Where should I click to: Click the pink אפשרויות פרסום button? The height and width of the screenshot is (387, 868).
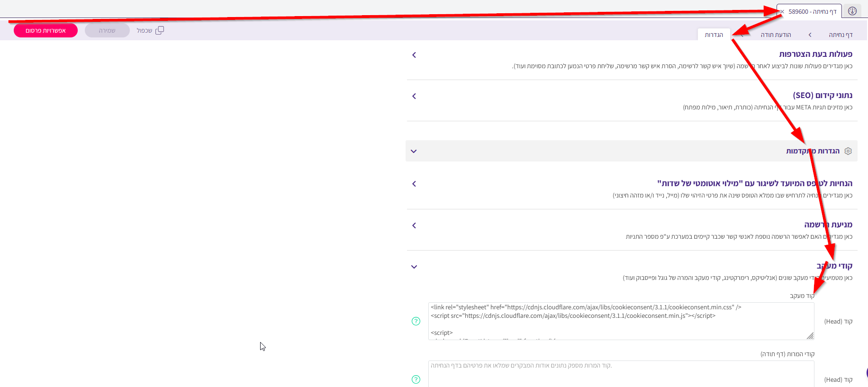(45, 30)
